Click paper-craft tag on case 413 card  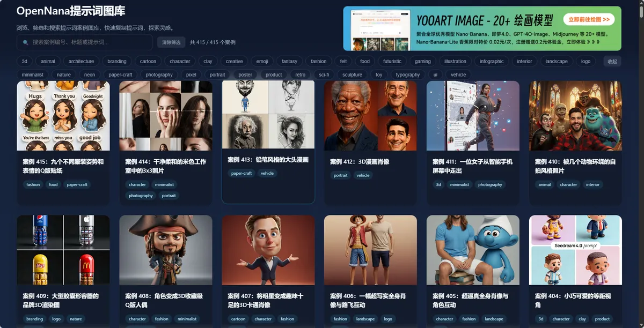tap(241, 173)
